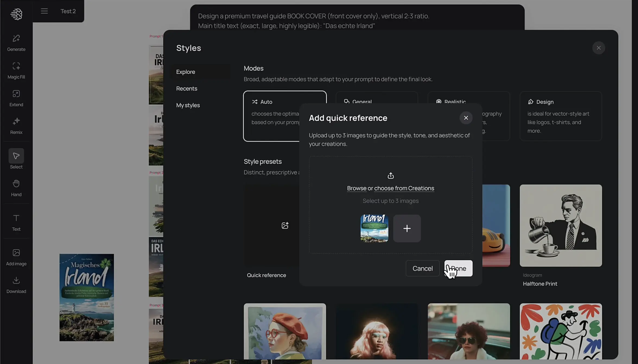Image resolution: width=638 pixels, height=364 pixels.
Task: Pick the Halftone Print style preset
Action: click(x=561, y=225)
